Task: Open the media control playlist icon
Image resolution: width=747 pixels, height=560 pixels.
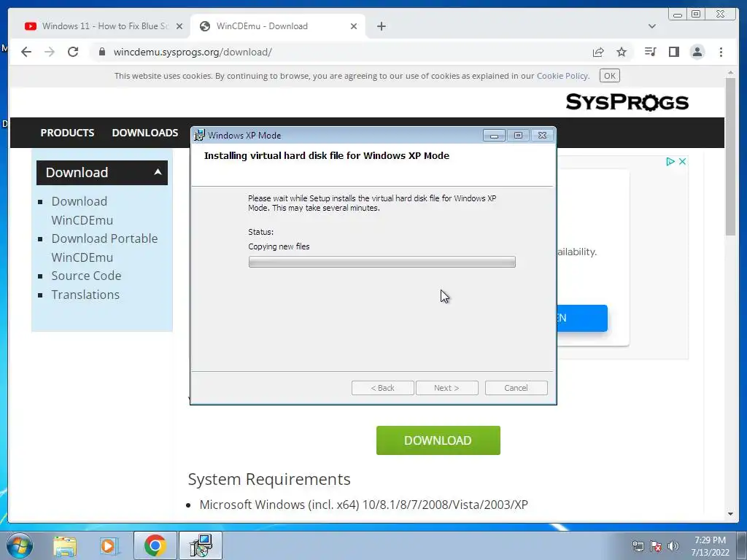Action: pos(650,52)
